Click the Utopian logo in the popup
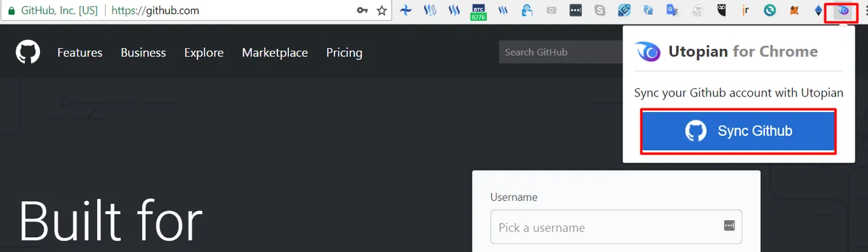 pos(647,52)
